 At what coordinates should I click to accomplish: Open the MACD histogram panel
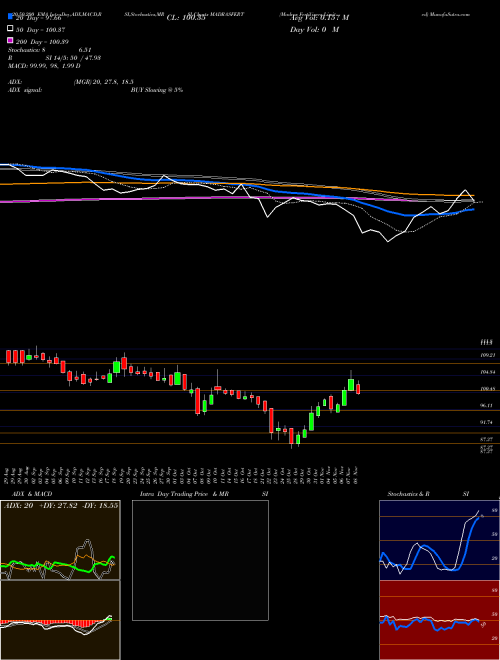pyautogui.click(x=60, y=620)
